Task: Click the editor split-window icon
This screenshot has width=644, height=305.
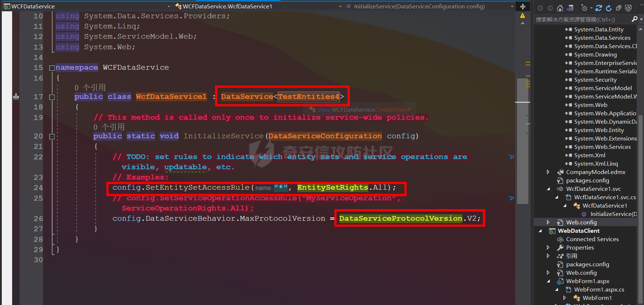Action: tap(523, 6)
